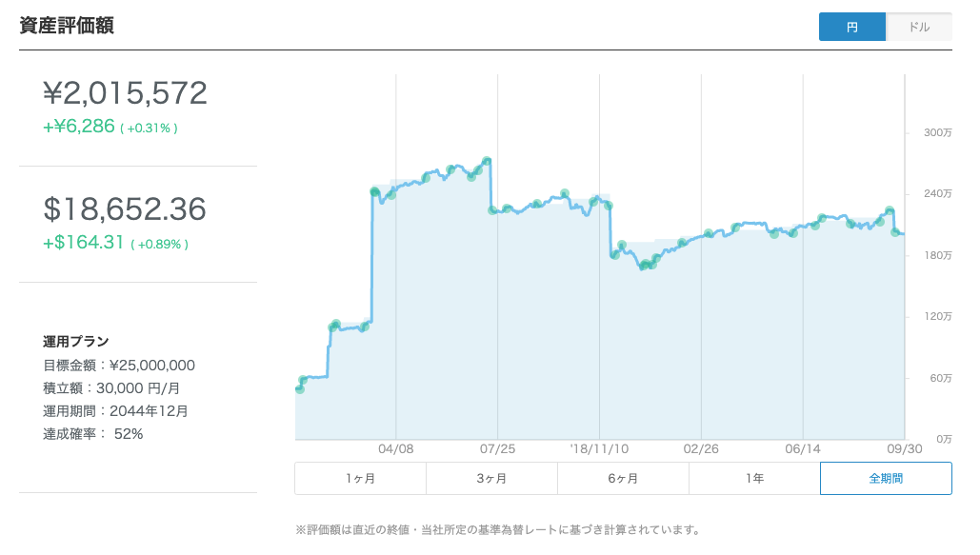The image size is (980, 555).
Task: Choose the 6ヶ月 time range
Action: pyautogui.click(x=623, y=479)
